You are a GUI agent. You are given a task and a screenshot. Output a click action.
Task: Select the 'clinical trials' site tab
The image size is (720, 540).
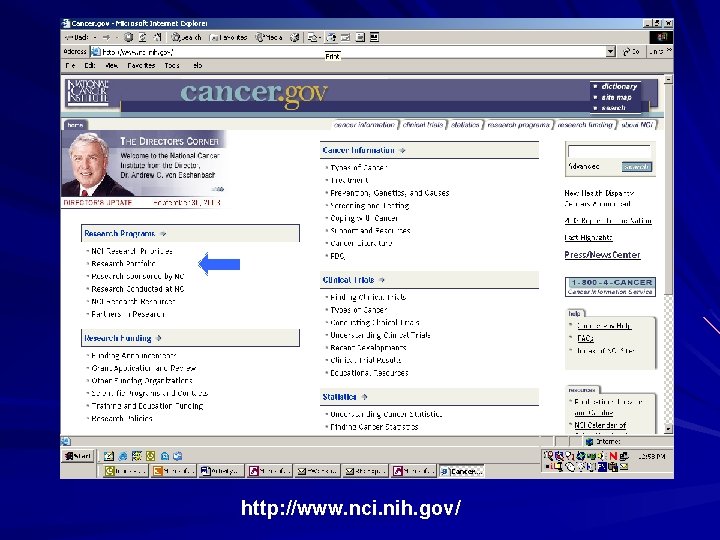pyautogui.click(x=423, y=125)
